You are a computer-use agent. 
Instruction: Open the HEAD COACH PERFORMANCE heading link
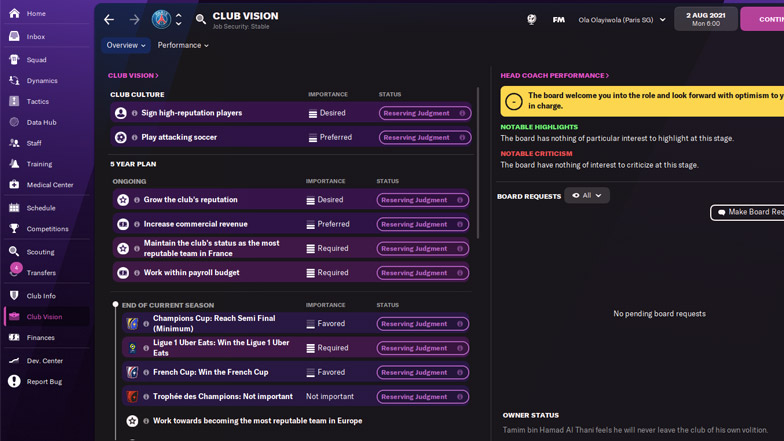[x=554, y=76]
